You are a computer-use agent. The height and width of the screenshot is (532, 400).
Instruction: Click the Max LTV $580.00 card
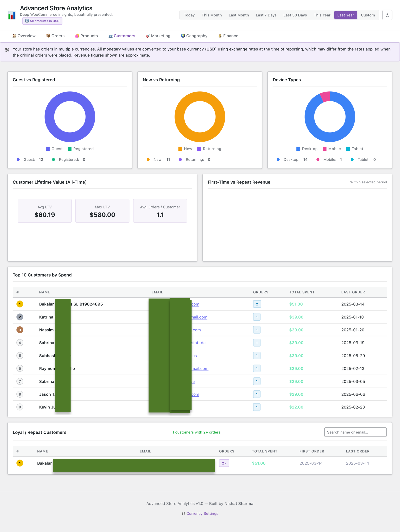[102, 211]
